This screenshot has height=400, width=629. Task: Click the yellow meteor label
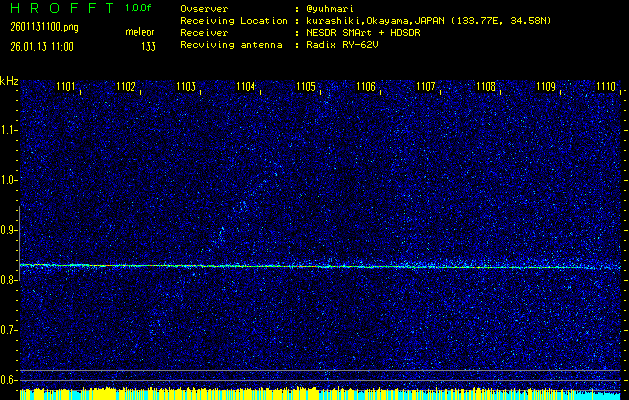[x=140, y=33]
